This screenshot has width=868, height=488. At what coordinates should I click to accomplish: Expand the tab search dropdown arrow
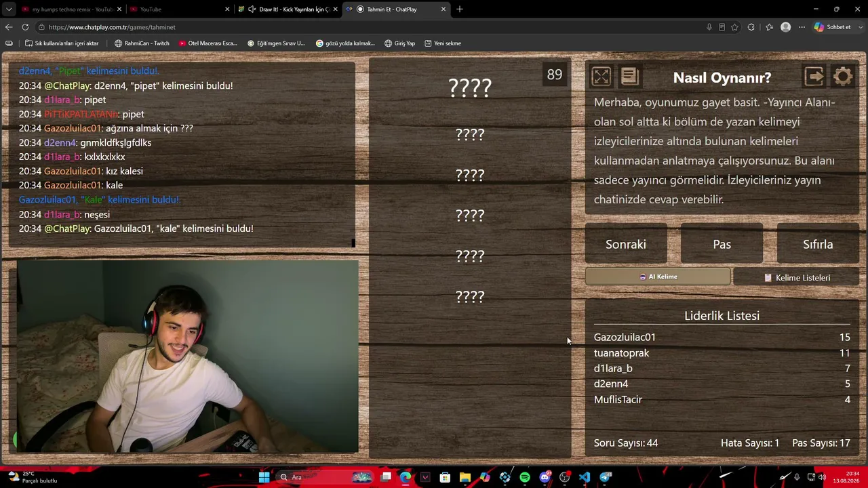coord(7,9)
